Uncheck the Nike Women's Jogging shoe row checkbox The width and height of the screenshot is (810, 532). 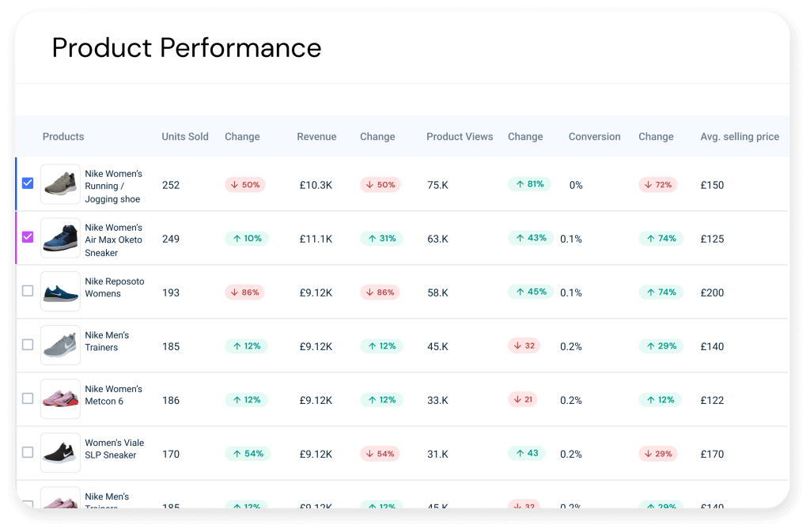[x=28, y=183]
